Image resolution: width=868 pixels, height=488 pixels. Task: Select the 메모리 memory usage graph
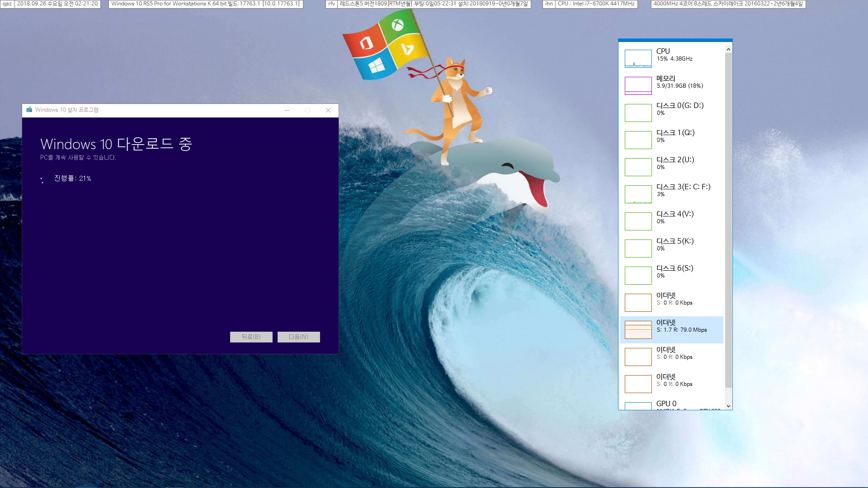pyautogui.click(x=638, y=85)
